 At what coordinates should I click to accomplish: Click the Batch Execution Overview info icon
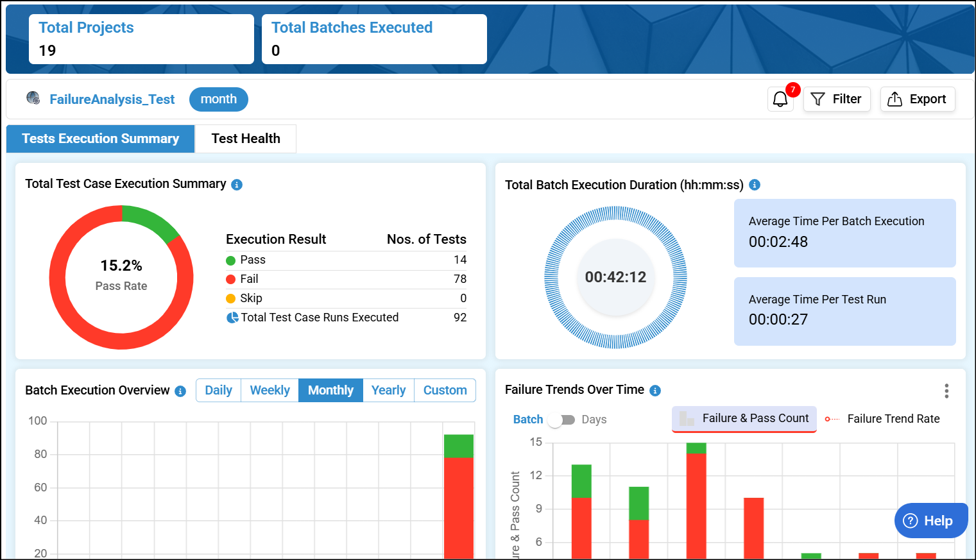180,391
